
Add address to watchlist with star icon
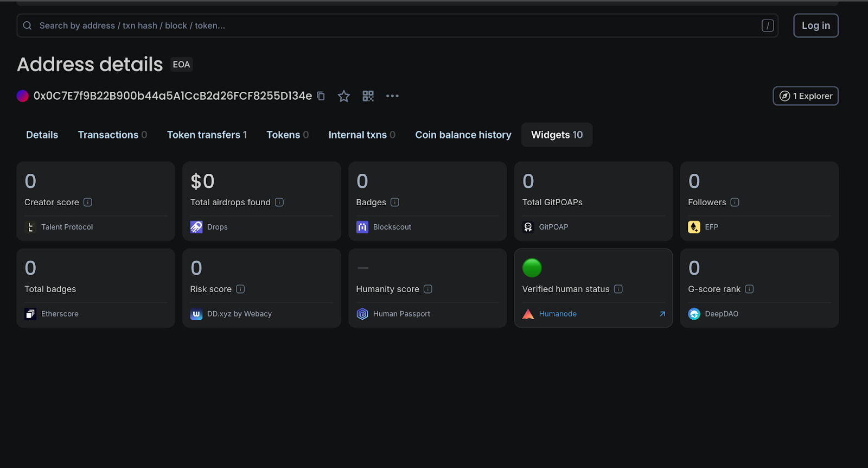tap(344, 96)
